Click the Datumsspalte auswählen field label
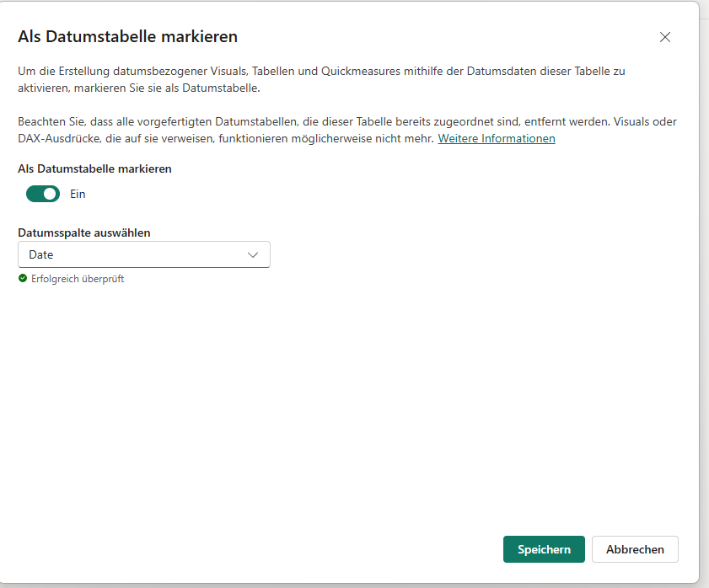Viewport: 709px width, 588px height. (84, 233)
